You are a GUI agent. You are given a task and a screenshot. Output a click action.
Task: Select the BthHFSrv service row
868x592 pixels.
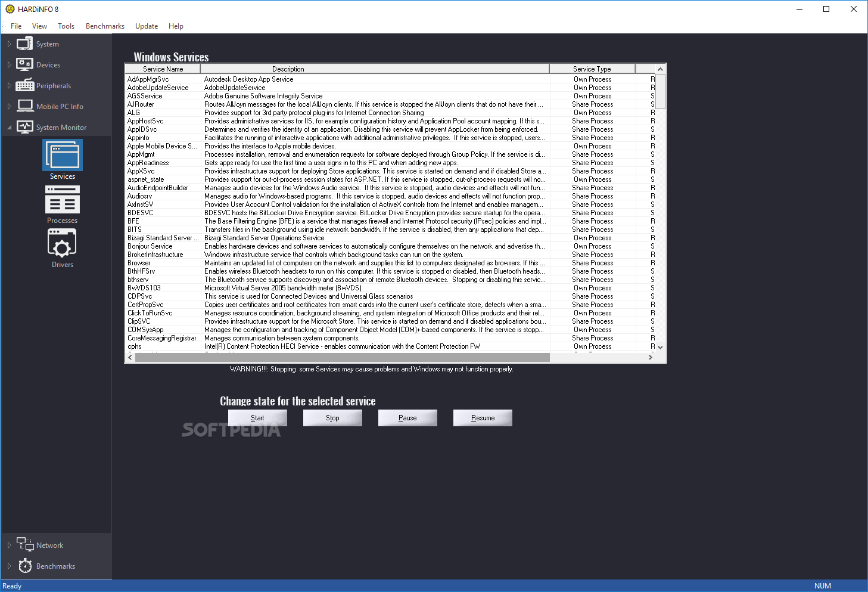pos(390,271)
